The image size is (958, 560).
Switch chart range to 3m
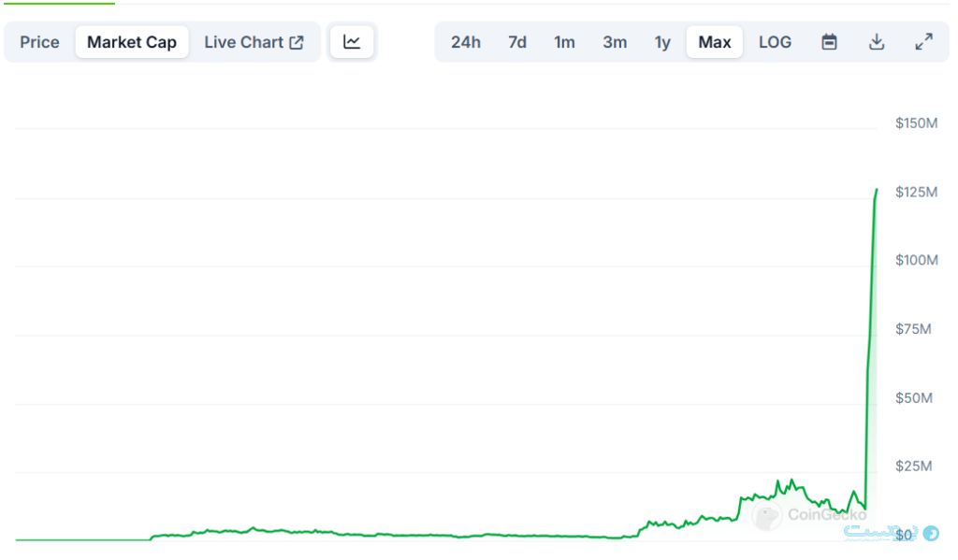615,42
